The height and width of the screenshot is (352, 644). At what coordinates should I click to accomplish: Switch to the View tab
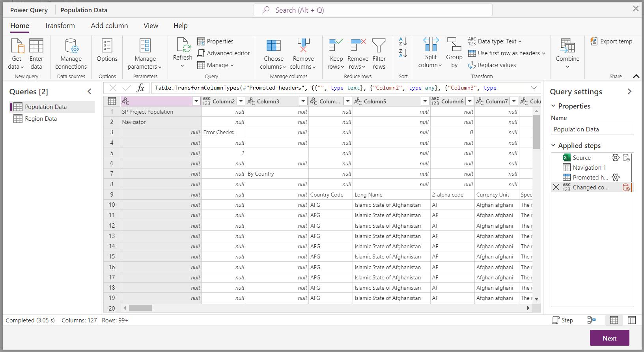point(151,26)
